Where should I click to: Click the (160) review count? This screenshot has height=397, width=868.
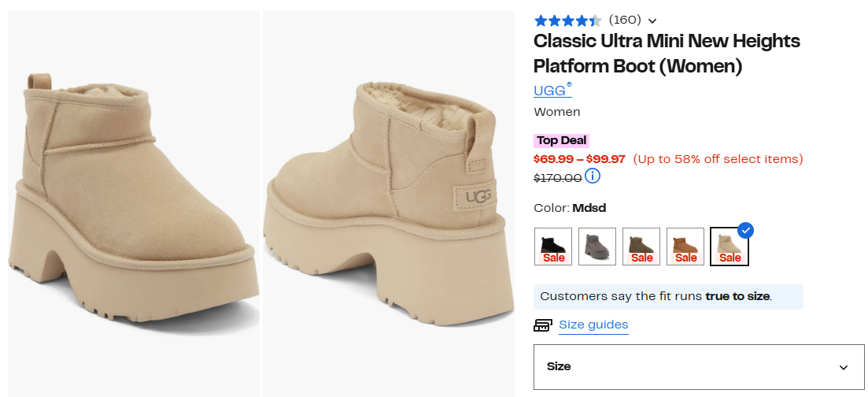coord(625,20)
